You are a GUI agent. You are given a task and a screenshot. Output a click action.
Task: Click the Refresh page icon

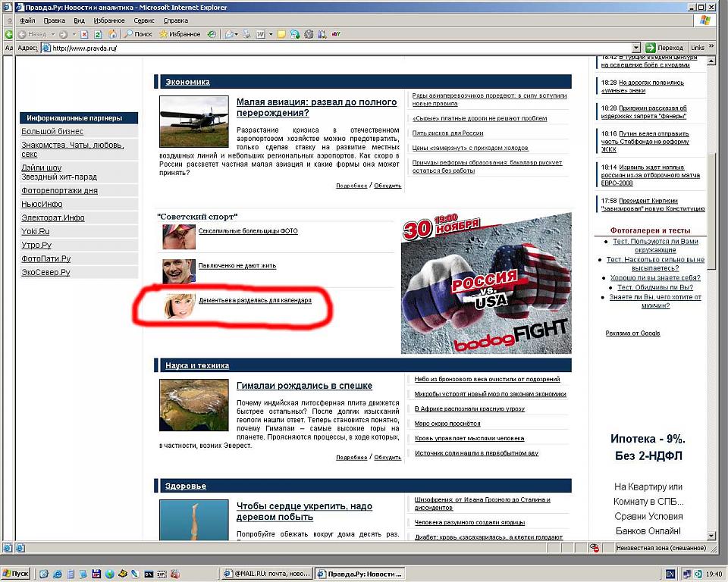pos(98,34)
